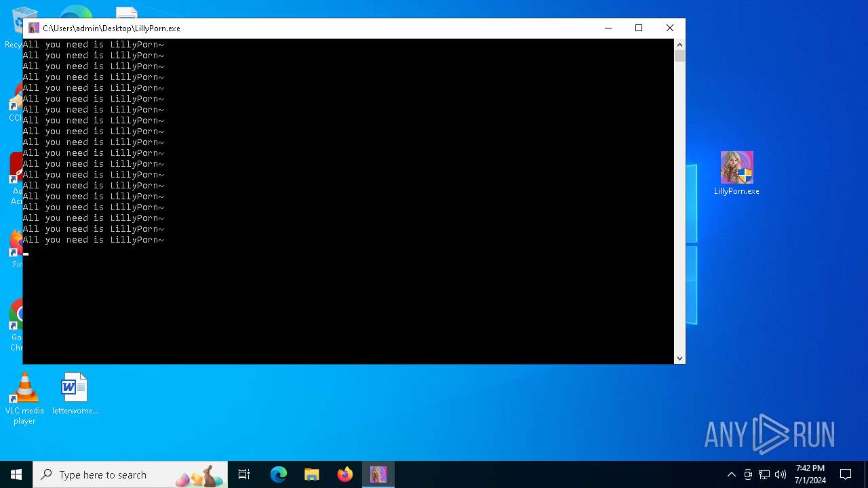Launch Firefox from the taskbar

pyautogui.click(x=345, y=474)
